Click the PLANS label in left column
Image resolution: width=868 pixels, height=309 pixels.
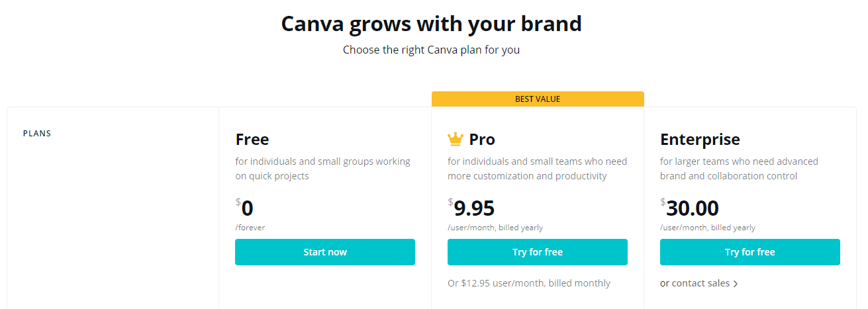point(37,133)
